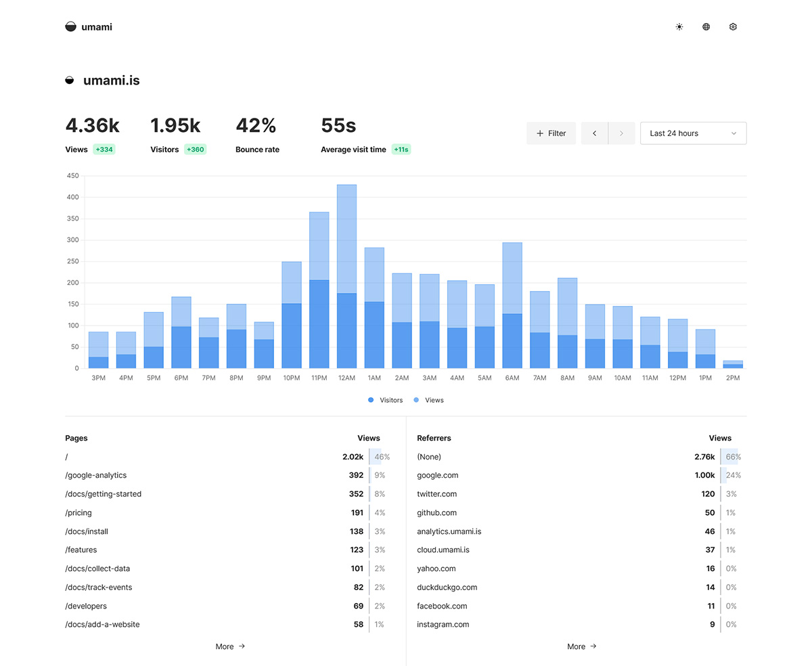Show more referrers via the More link
Screen dimensions: 812x666
point(581,646)
